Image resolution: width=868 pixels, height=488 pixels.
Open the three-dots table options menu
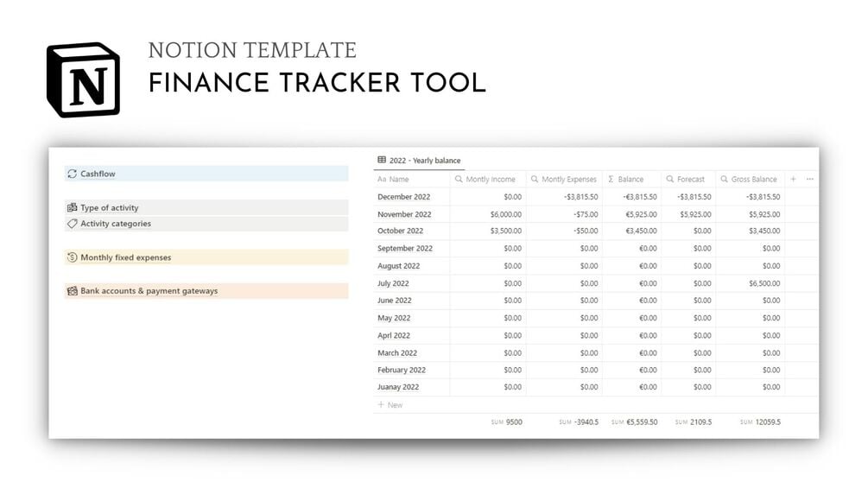click(810, 180)
